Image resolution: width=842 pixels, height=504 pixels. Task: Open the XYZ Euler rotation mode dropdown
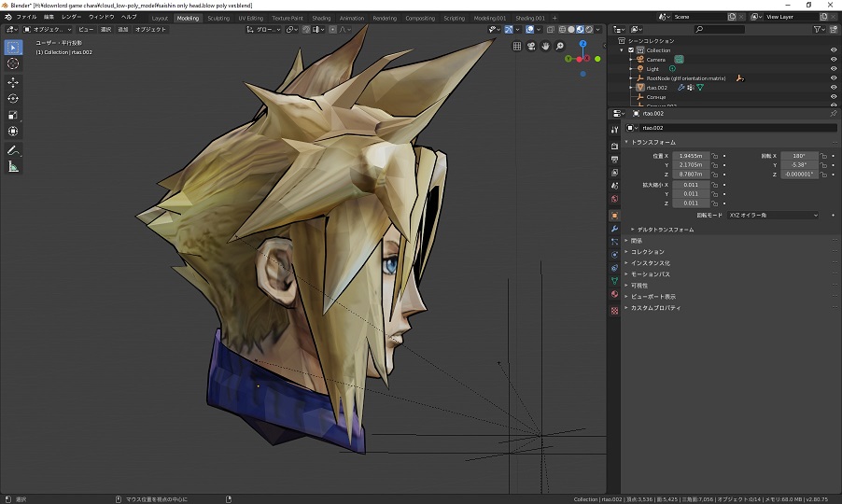coord(773,215)
